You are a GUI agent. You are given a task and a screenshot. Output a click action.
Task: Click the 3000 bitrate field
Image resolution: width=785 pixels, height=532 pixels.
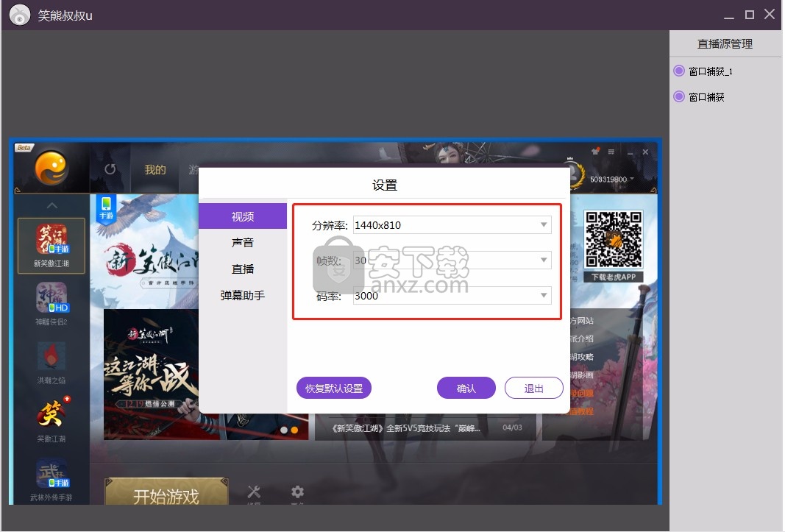point(452,296)
